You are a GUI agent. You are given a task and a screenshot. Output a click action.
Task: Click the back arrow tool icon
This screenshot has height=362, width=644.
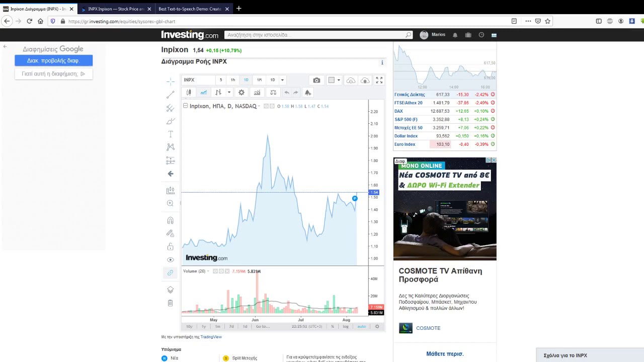pyautogui.click(x=171, y=173)
